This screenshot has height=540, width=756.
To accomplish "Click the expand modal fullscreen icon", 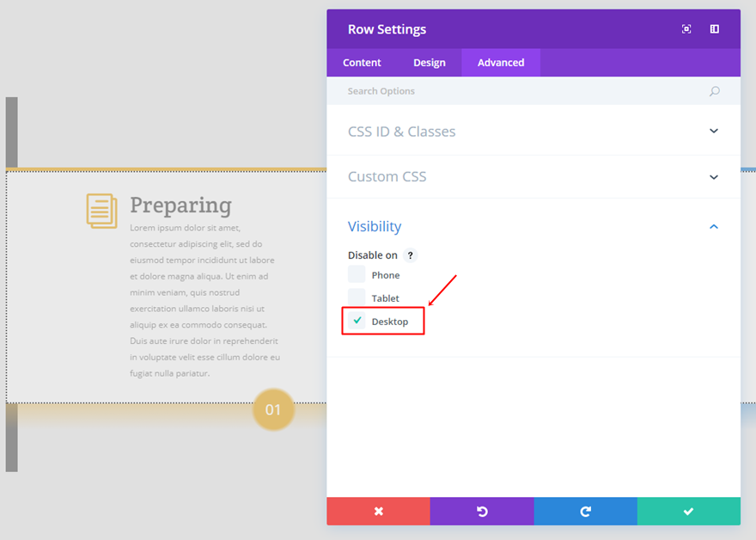I will [686, 29].
